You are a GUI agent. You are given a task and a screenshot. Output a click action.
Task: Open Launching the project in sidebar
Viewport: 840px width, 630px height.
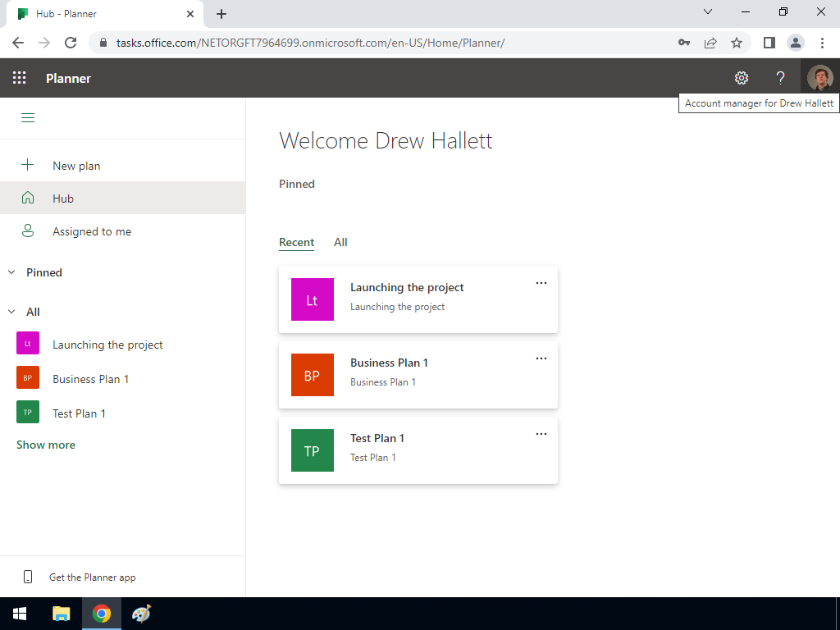(107, 345)
